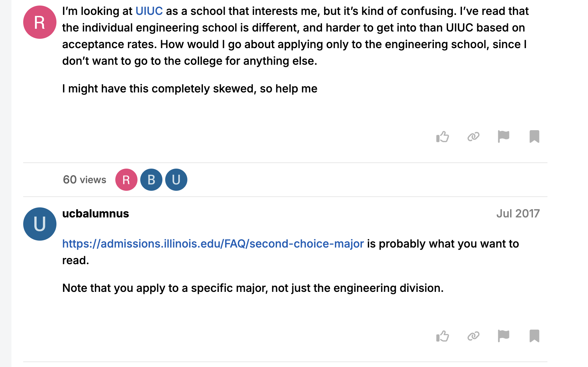Image resolution: width=588 pixels, height=367 pixels.
Task: Flag the first post about UIUC
Action: pos(503,137)
